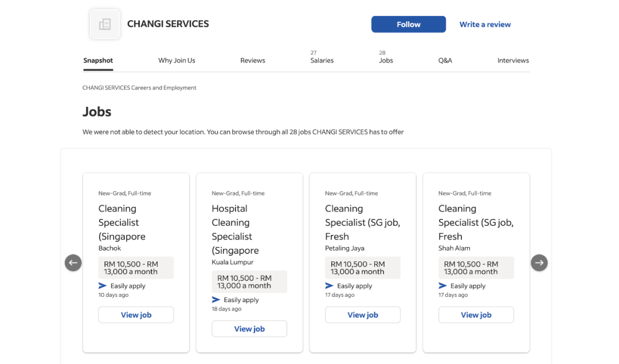Click salary range on Petaling Jaya card
The height and width of the screenshot is (364, 619).
click(x=362, y=268)
